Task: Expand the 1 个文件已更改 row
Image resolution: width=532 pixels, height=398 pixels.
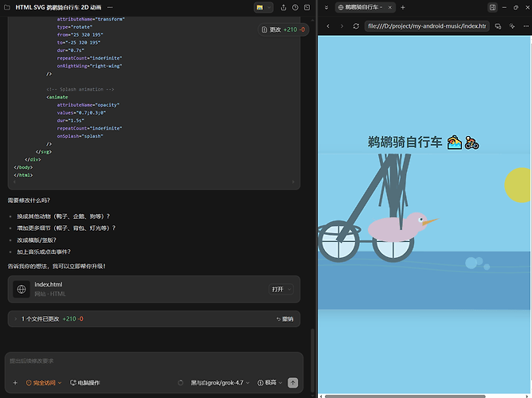Action: coord(154,318)
